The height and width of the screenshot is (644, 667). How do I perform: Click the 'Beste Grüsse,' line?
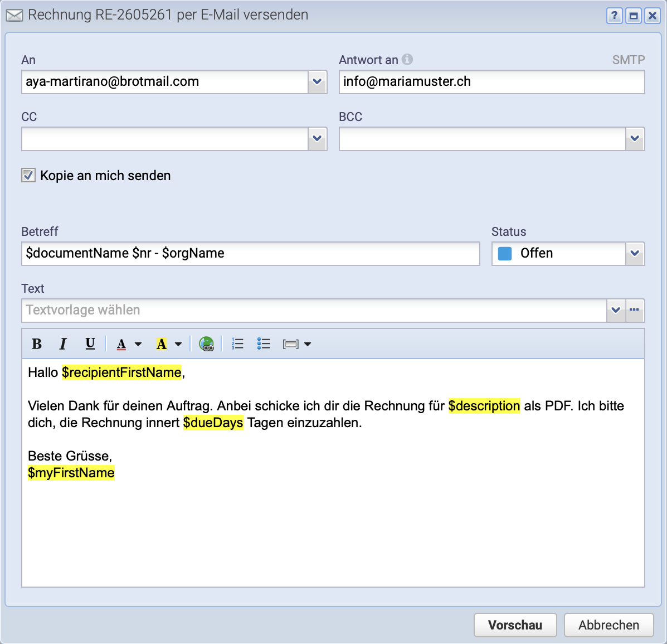point(70,456)
